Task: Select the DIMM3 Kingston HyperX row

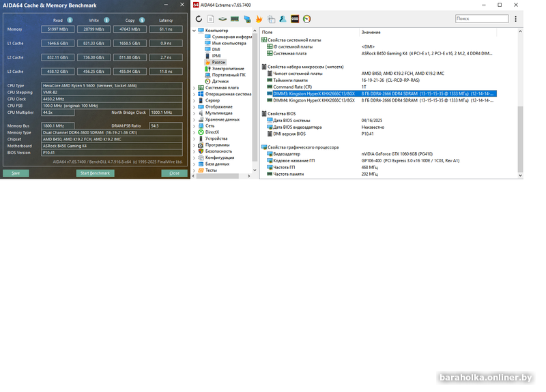Action: (x=382, y=93)
